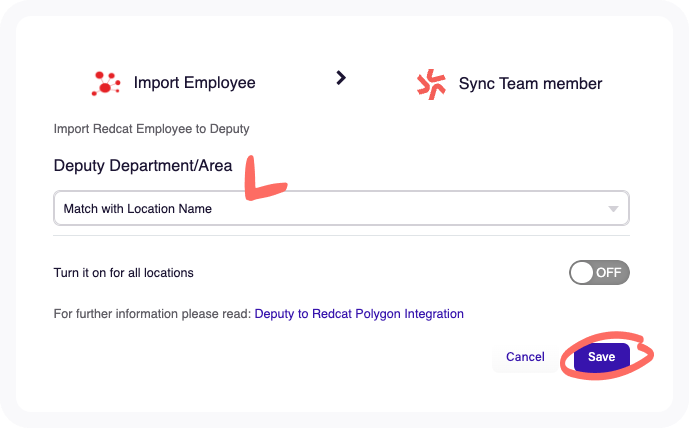Click the Turn it on for all locations label
This screenshot has height=428, width=689.
[123, 273]
